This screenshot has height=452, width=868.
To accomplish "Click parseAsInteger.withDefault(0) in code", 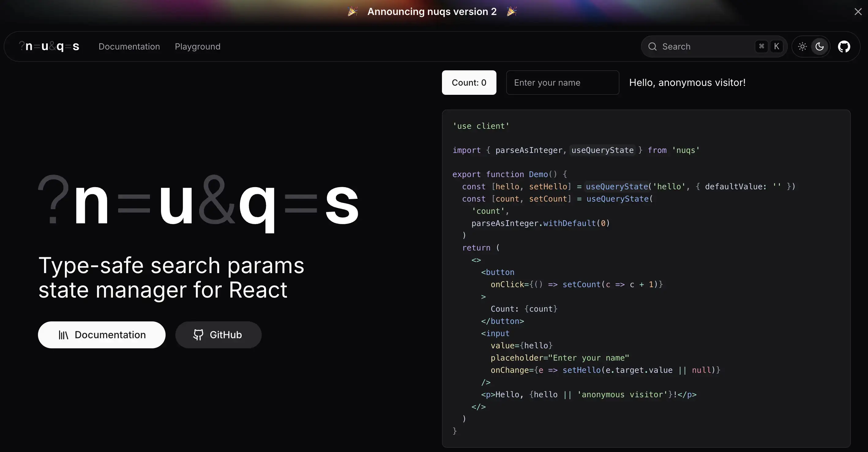I will click(541, 223).
